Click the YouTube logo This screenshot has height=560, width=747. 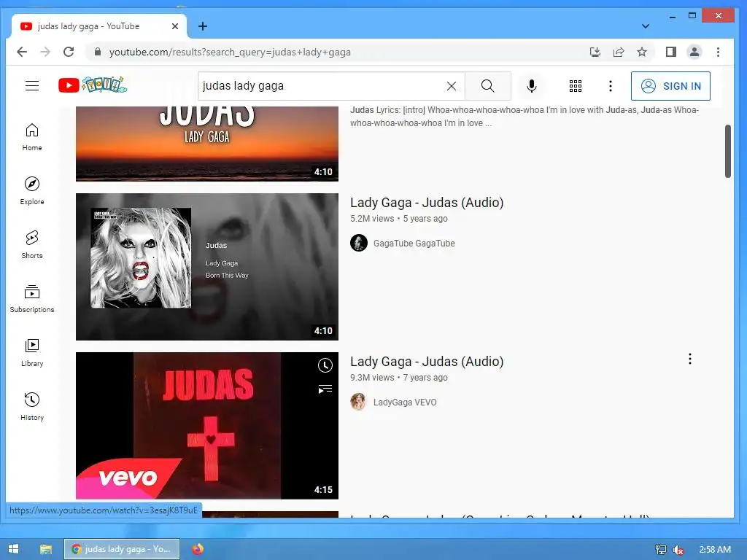point(93,85)
